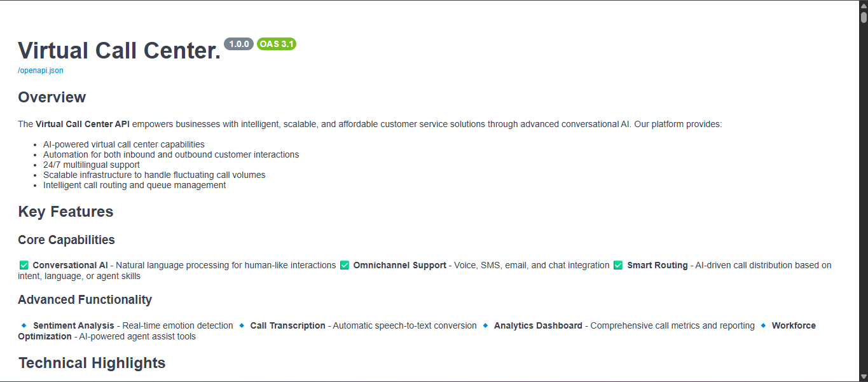
Task: Click the green checkmark icon before Conversational AI
Action: 24,265
